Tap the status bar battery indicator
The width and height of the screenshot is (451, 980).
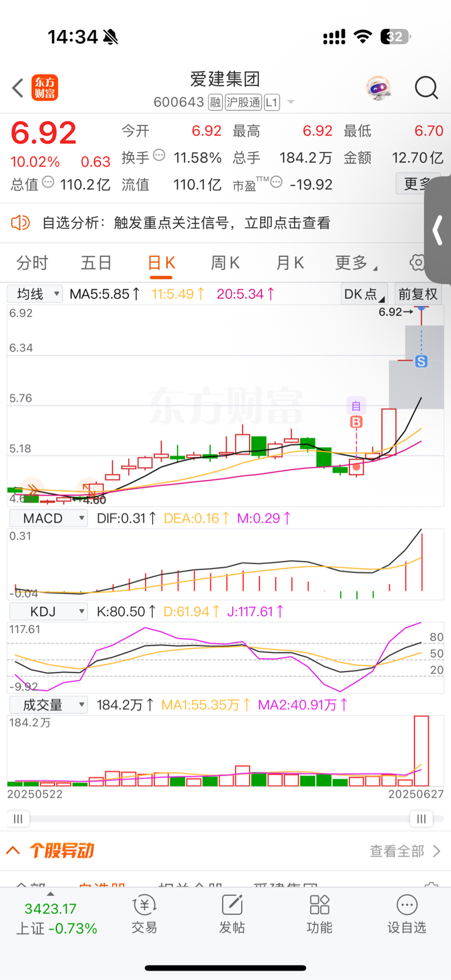coord(395,37)
